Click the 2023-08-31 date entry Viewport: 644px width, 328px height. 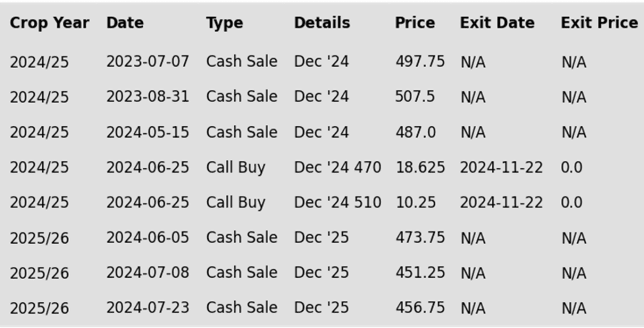[x=148, y=97]
